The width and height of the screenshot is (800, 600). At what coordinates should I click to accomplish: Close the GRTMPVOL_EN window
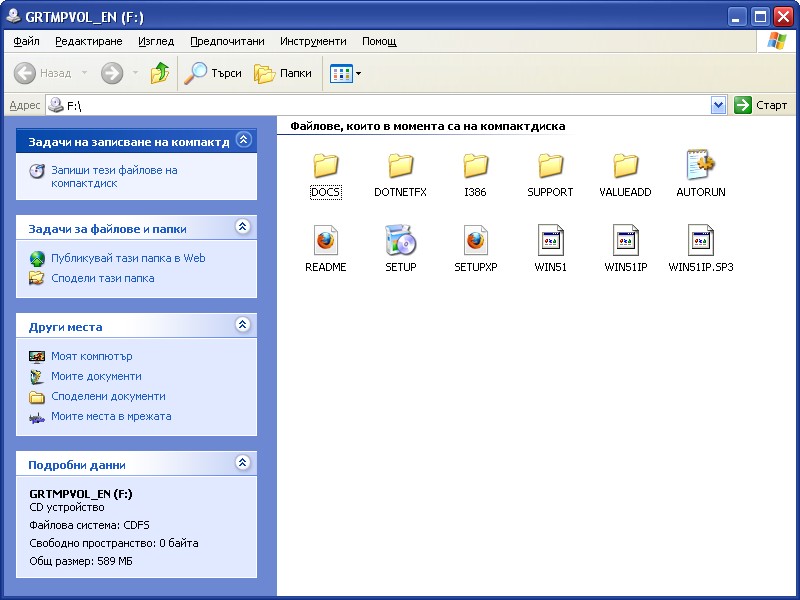pyautogui.click(x=783, y=17)
